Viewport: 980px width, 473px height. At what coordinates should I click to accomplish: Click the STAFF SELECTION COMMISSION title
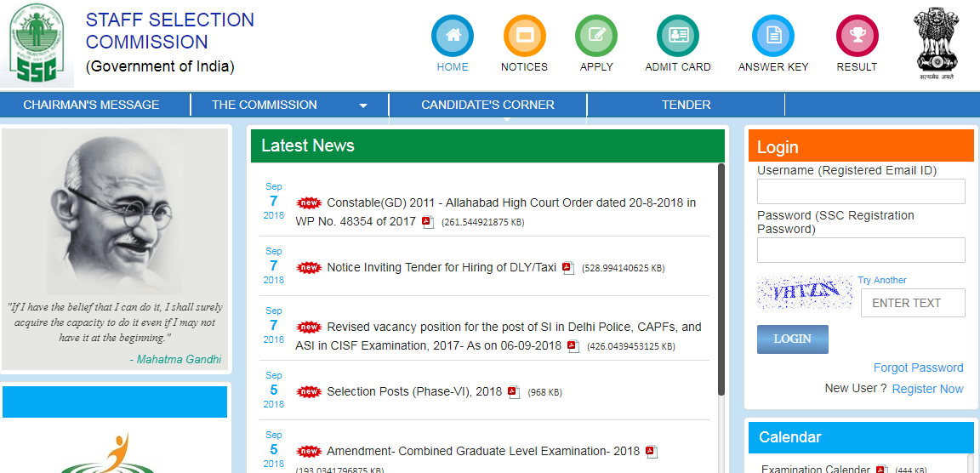point(169,31)
